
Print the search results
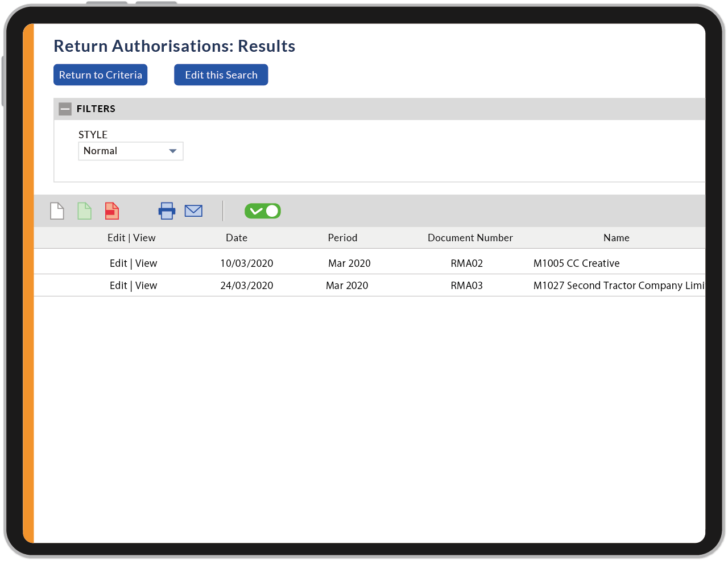click(167, 211)
